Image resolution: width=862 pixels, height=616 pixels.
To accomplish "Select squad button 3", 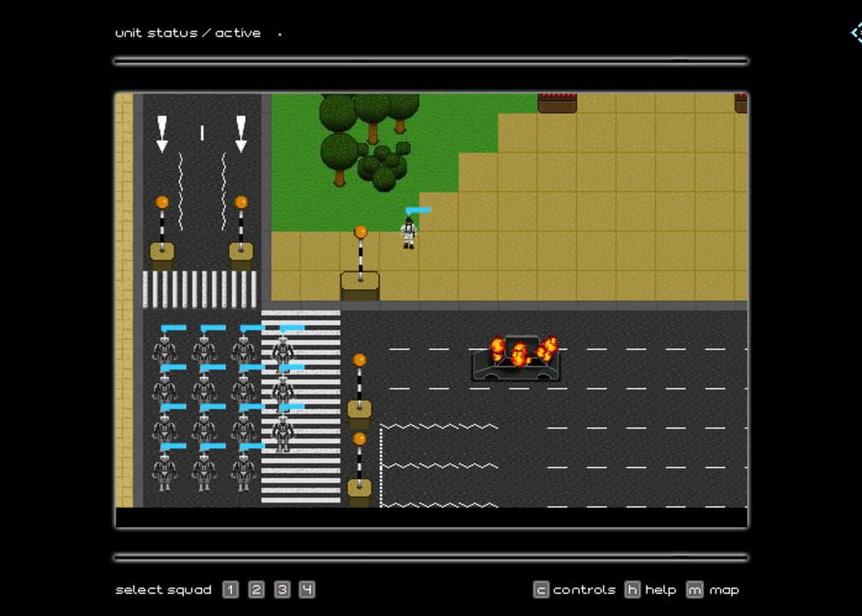I will coord(281,589).
